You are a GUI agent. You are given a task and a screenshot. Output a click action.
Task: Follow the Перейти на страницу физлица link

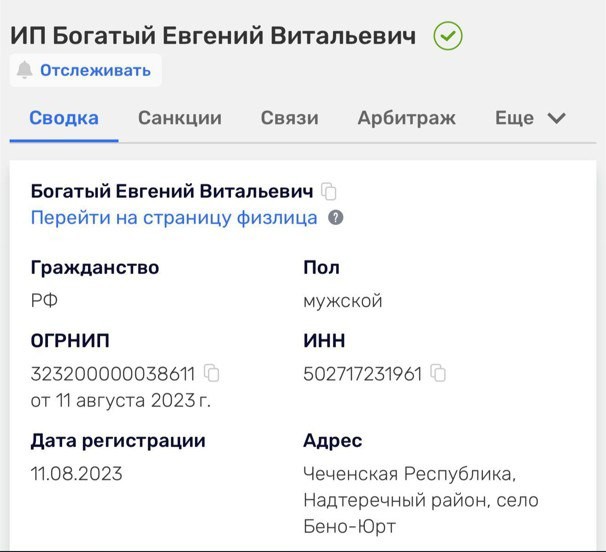(174, 218)
